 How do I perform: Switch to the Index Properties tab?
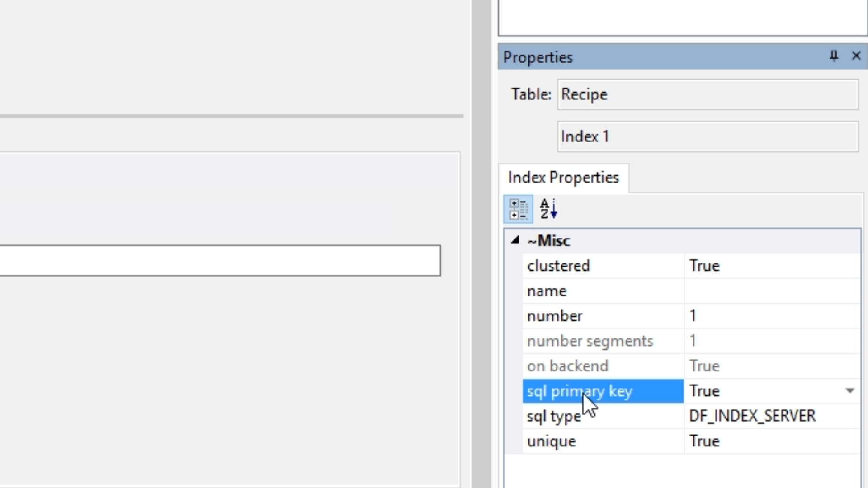(x=563, y=178)
